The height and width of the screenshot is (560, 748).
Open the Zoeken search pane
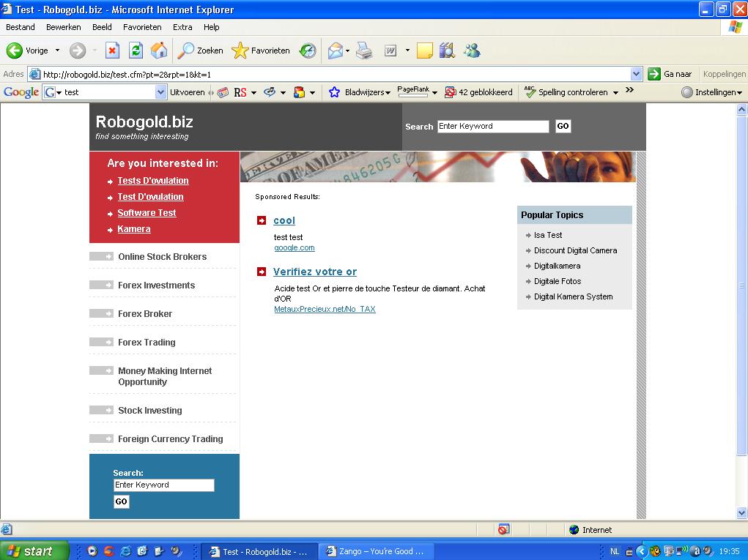click(x=200, y=50)
